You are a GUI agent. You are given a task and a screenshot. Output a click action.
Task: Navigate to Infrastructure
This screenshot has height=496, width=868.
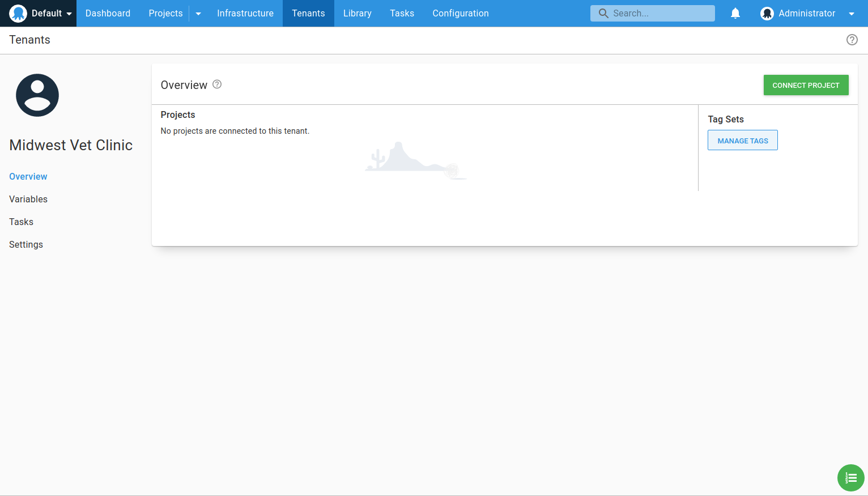point(245,13)
